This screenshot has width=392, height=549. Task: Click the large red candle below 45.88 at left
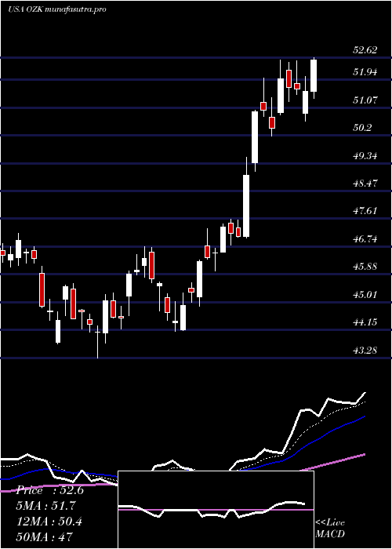(42, 290)
